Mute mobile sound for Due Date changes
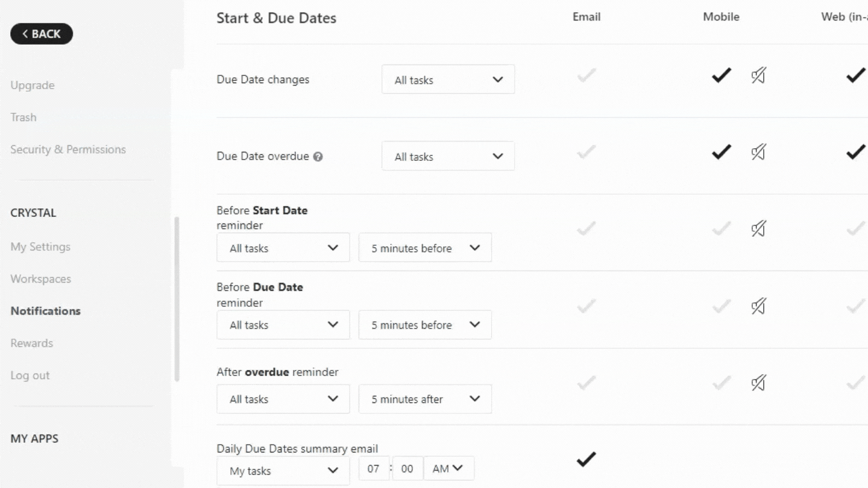Image resolution: width=868 pixels, height=488 pixels. click(x=758, y=76)
